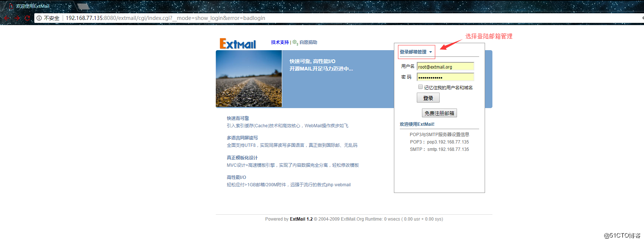
Task: Click the browser forward arrow
Action: pos(17,18)
